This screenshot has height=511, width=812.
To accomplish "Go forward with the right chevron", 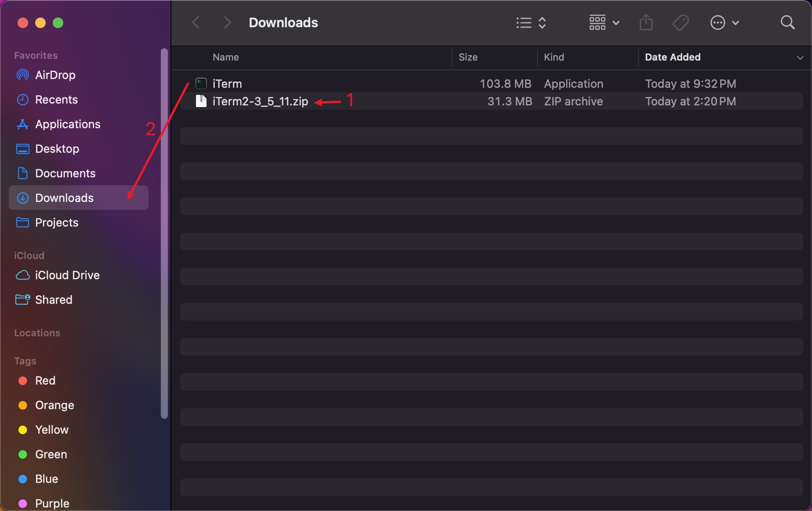I will coord(227,22).
